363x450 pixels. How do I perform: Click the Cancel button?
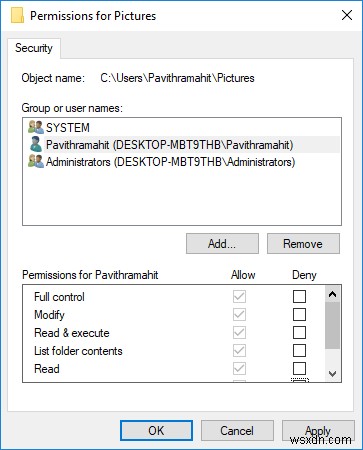coord(237,431)
